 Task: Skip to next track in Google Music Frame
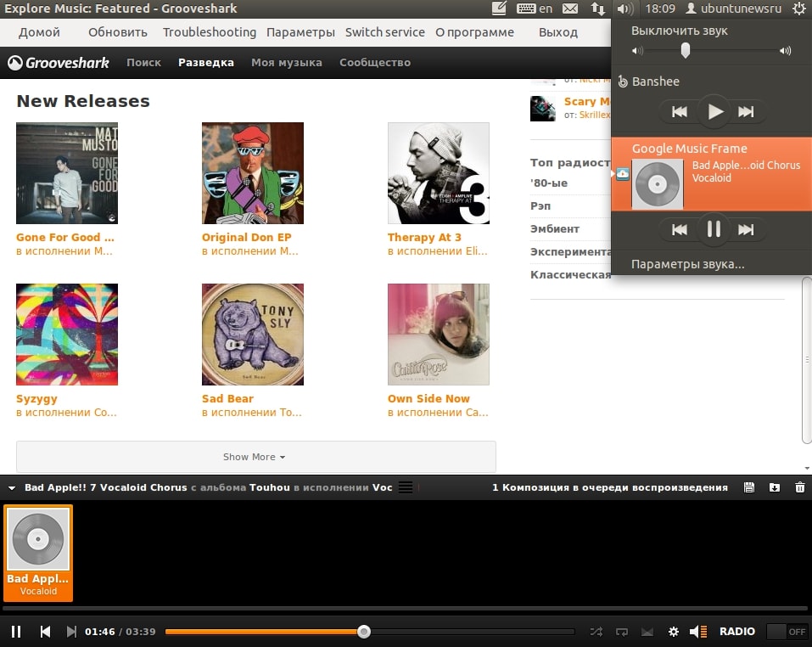click(x=746, y=229)
